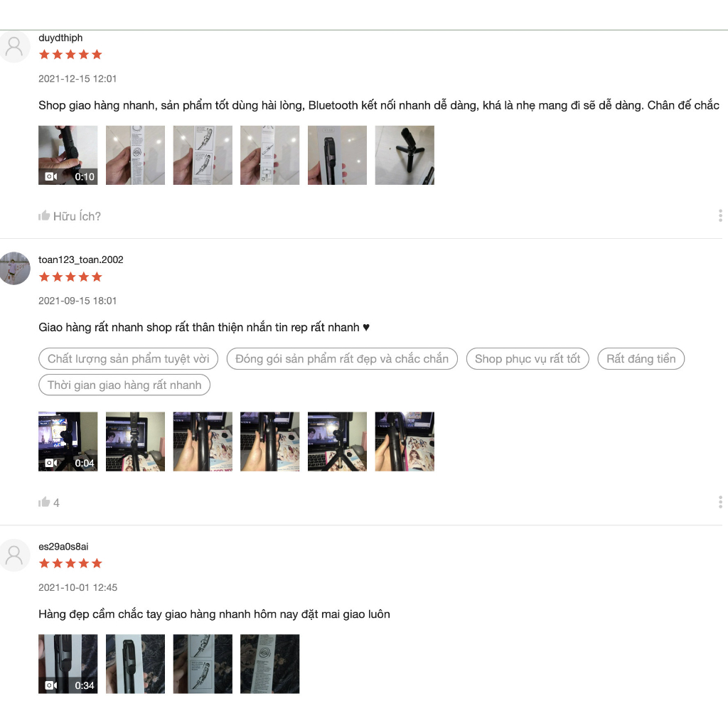Select tag Chất lượng sản phẩm tuyệt vời
The width and height of the screenshot is (728, 728).
[128, 359]
